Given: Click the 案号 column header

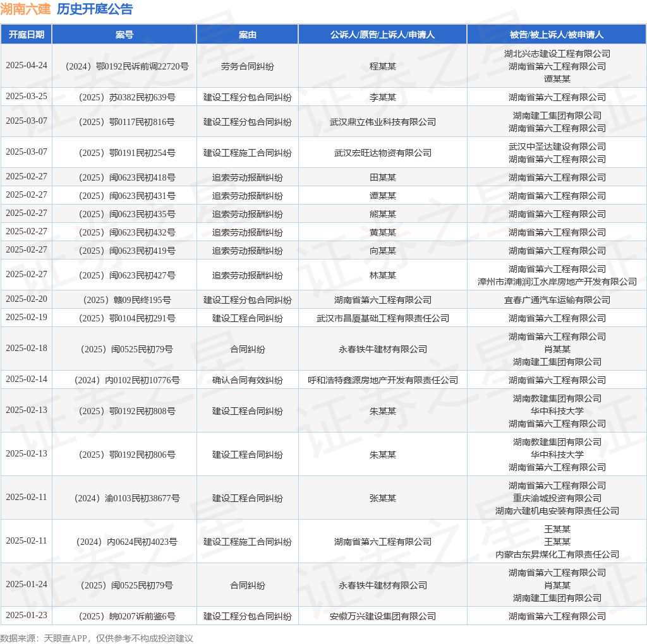Looking at the screenshot, I should tap(124, 35).
